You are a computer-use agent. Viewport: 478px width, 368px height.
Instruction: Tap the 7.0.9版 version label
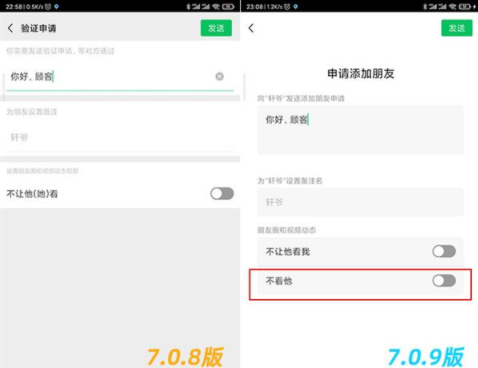pyautogui.click(x=426, y=357)
